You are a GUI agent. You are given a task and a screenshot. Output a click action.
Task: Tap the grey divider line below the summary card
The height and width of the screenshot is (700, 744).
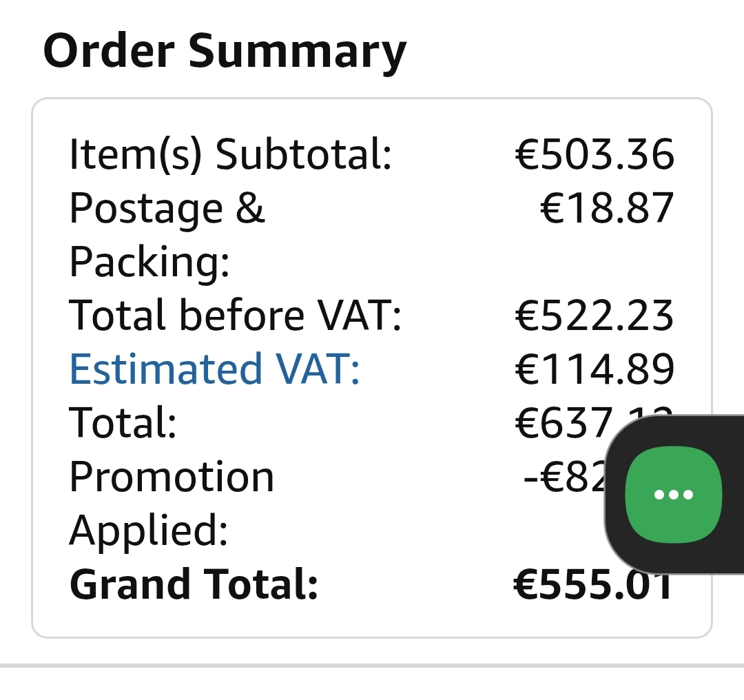pyautogui.click(x=372, y=666)
